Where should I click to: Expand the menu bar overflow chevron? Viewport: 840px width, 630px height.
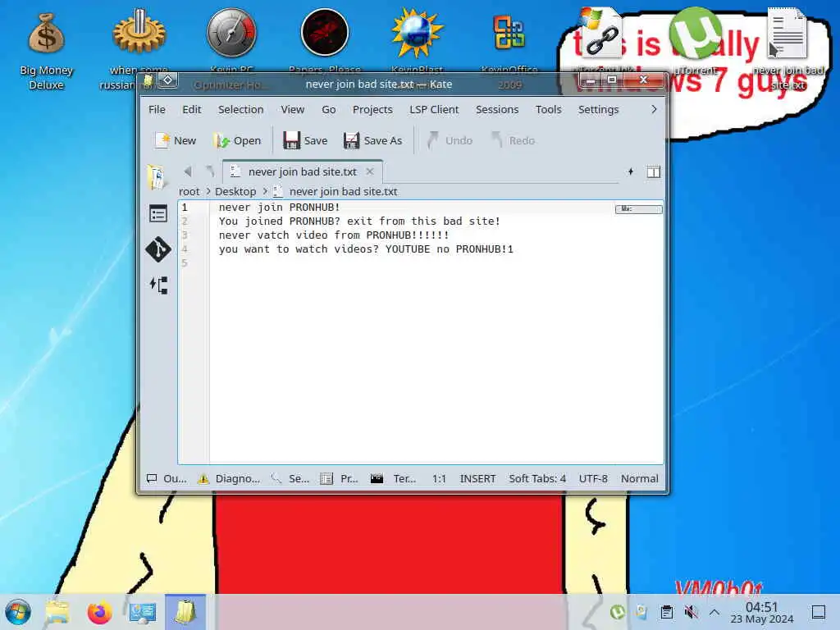[654, 109]
